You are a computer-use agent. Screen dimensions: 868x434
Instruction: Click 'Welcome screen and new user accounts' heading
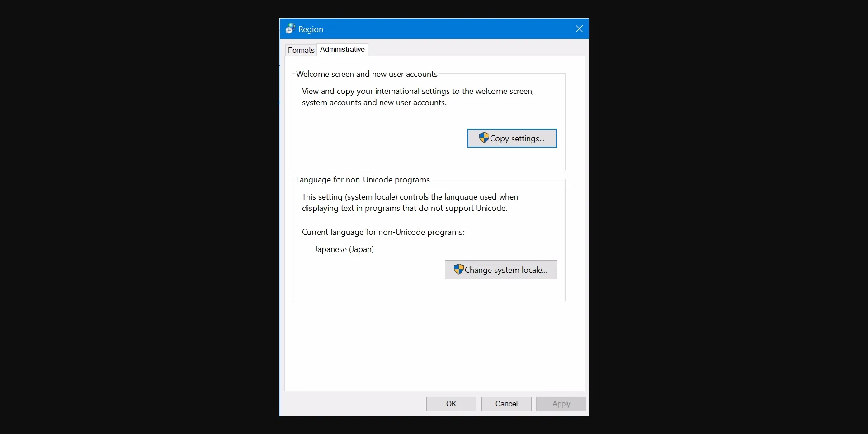coord(366,74)
